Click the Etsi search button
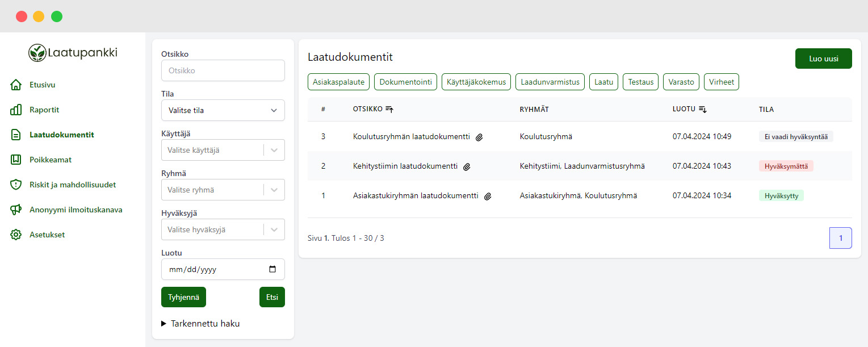 coord(272,297)
